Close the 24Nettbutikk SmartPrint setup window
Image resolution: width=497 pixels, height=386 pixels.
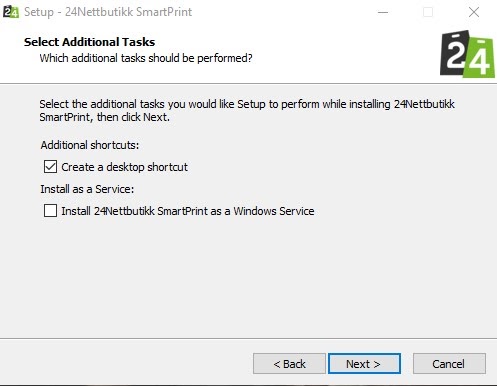pos(474,12)
